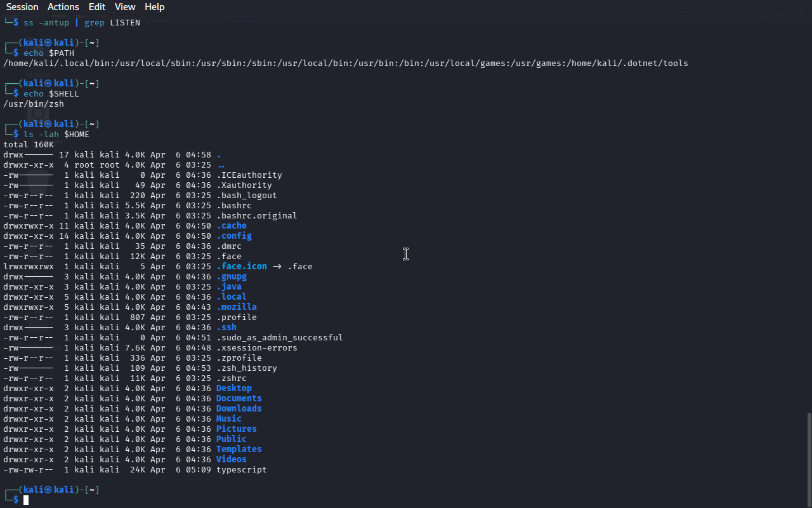Viewport: 812px width, 508px height.
Task: Click the .face.icon symlink entry
Action: tap(241, 266)
